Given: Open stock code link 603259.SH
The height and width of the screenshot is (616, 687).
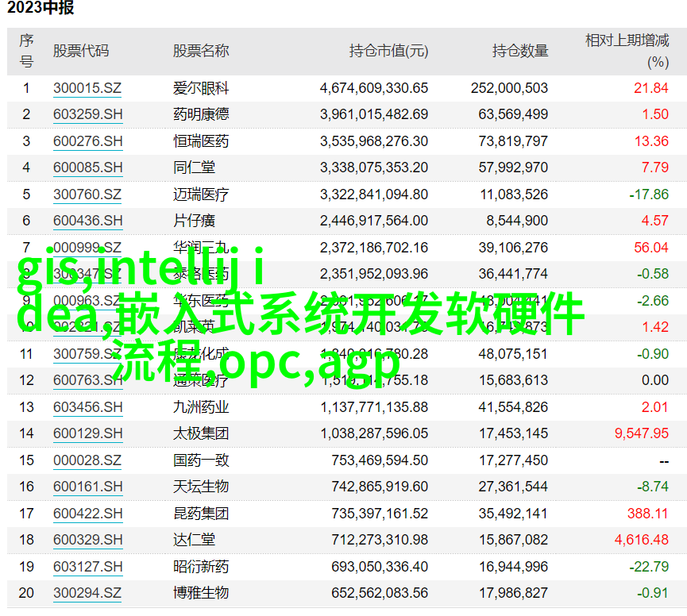Looking at the screenshot, I should coord(87,115).
